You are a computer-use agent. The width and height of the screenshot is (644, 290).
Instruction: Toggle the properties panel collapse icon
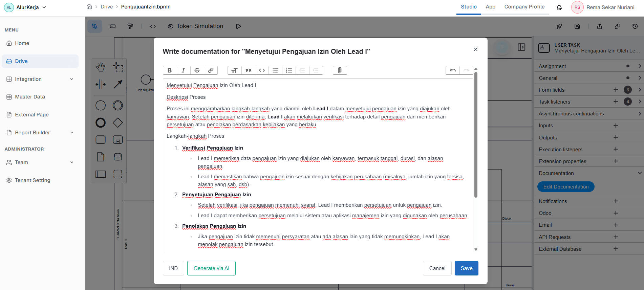521,47
